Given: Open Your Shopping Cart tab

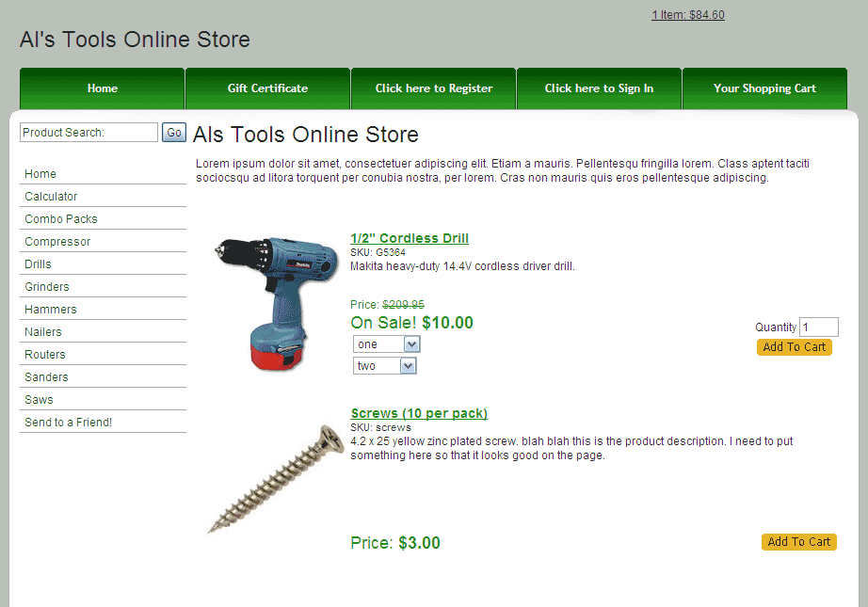Looking at the screenshot, I should [x=764, y=88].
